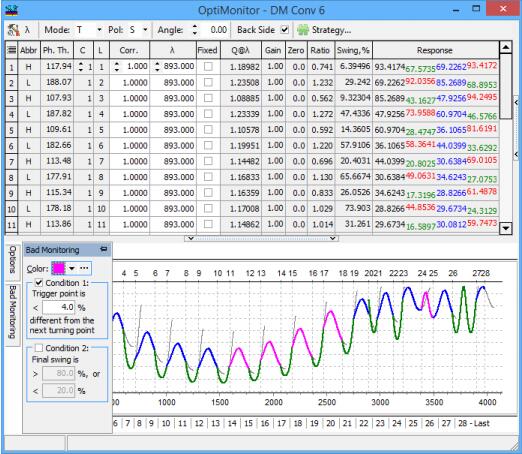This screenshot has width=522, height=454.
Task: Click table scrollbar down arrow
Action: click(x=506, y=228)
